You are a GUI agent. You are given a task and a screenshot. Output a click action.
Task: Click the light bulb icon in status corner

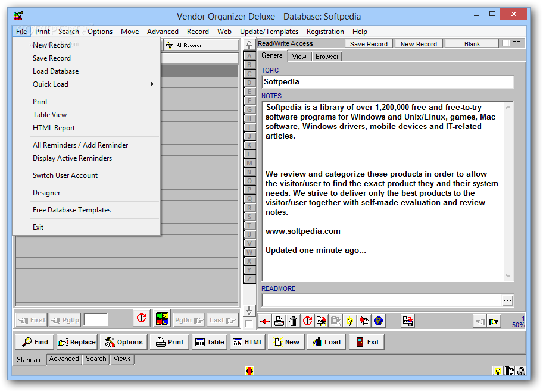pyautogui.click(x=498, y=371)
